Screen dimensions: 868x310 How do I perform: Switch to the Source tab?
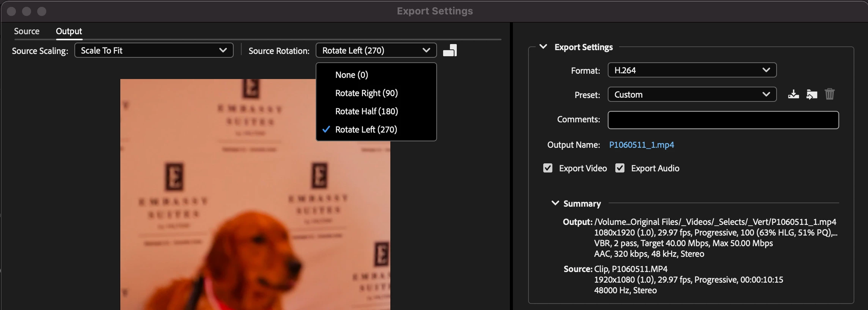(27, 31)
